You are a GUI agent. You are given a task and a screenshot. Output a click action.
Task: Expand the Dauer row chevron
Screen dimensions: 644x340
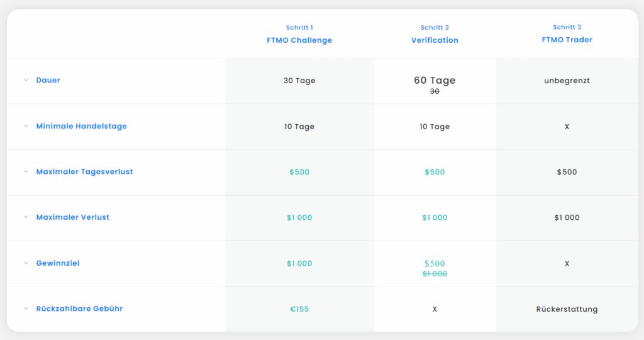pos(26,80)
